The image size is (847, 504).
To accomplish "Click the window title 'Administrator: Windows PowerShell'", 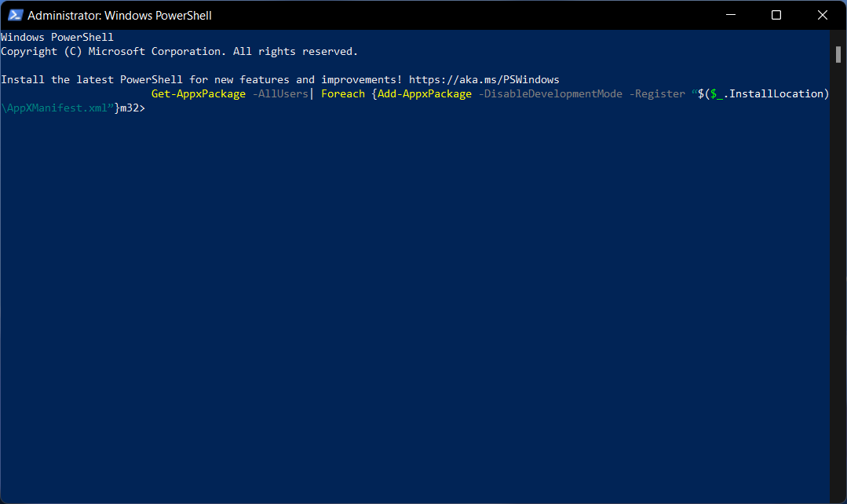I will click(x=119, y=16).
